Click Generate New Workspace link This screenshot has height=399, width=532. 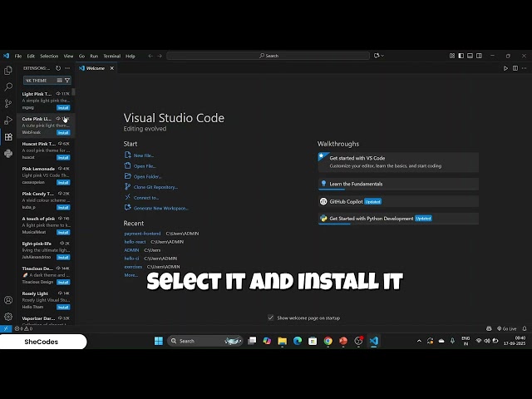[160, 209]
